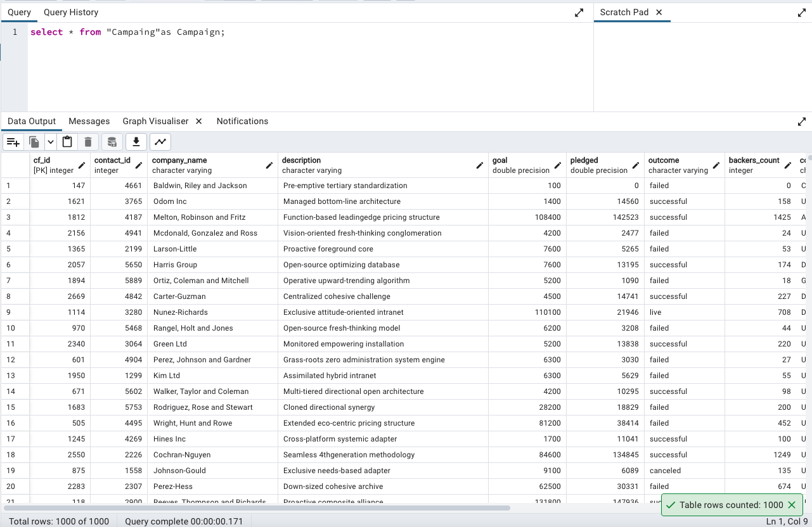
Task: Select the Query tab
Action: [x=19, y=12]
